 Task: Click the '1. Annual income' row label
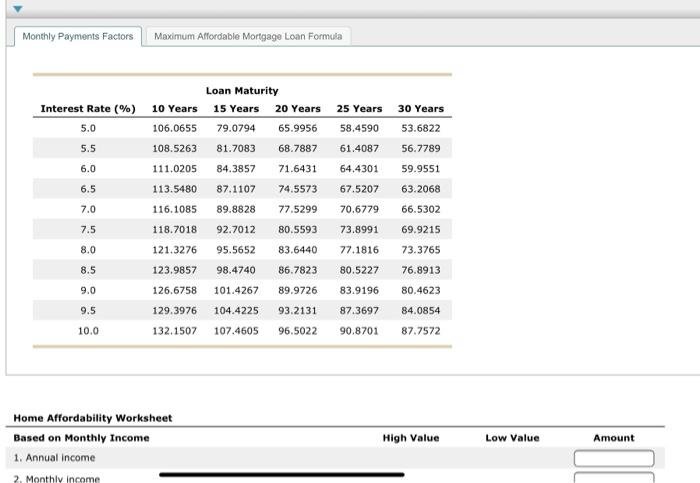(x=54, y=458)
